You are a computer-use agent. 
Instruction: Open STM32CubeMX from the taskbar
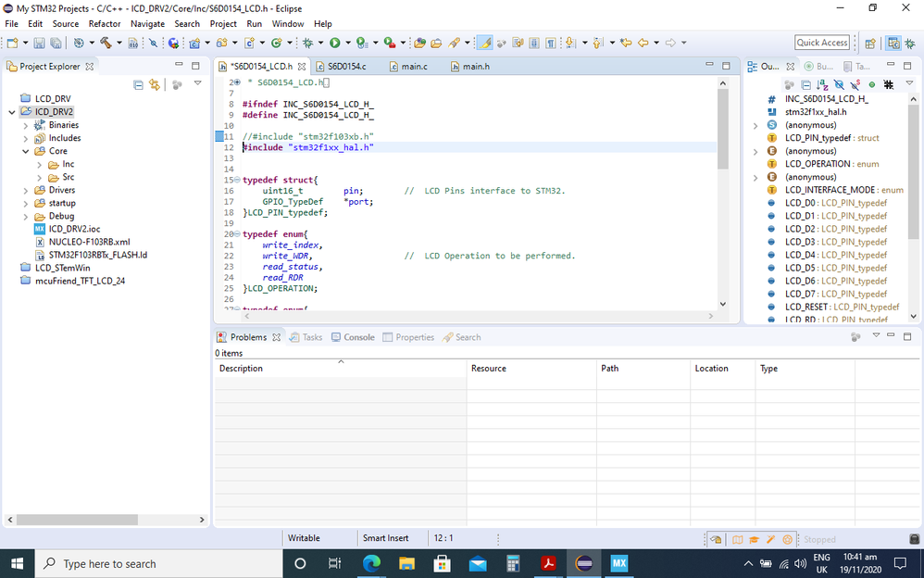pyautogui.click(x=618, y=563)
